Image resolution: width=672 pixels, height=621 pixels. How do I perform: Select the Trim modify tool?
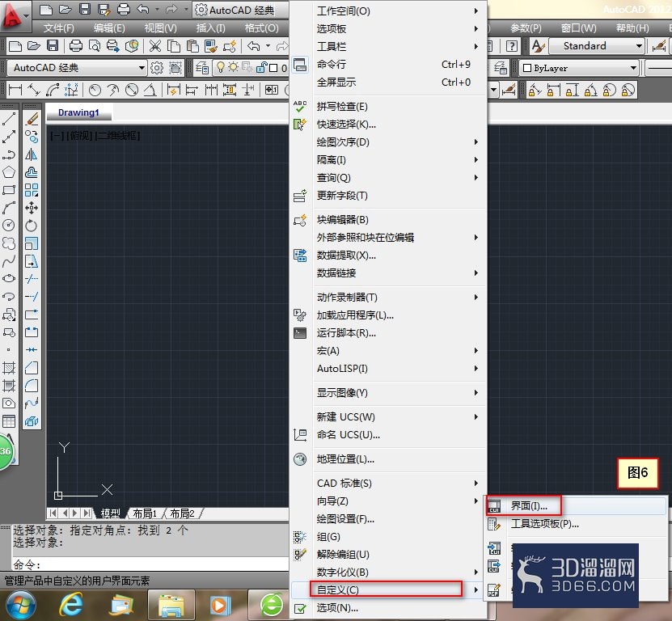point(32,279)
